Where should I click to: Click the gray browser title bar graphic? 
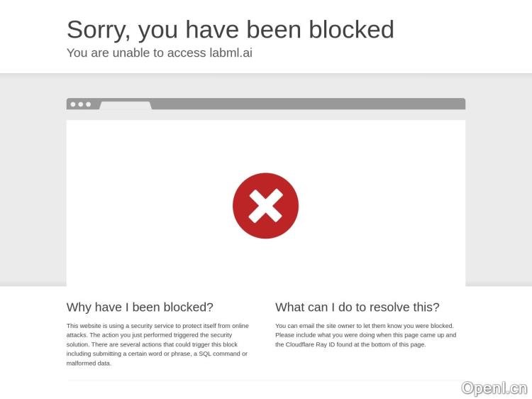point(266,104)
